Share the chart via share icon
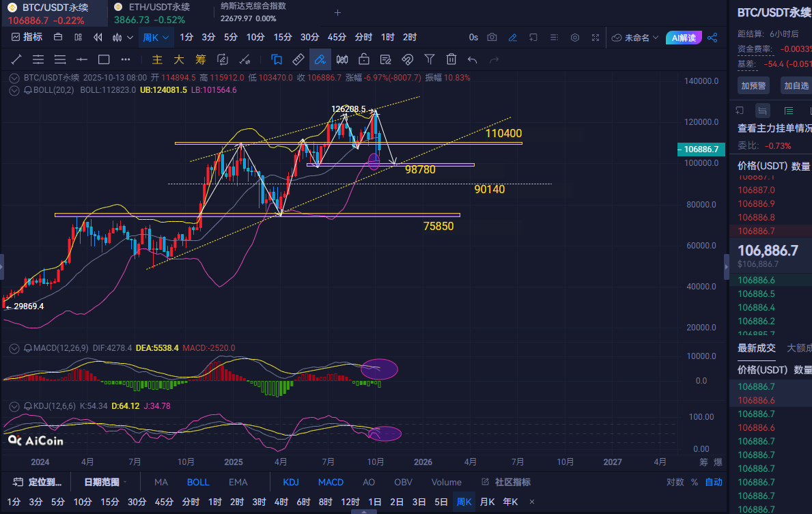 pyautogui.click(x=712, y=38)
